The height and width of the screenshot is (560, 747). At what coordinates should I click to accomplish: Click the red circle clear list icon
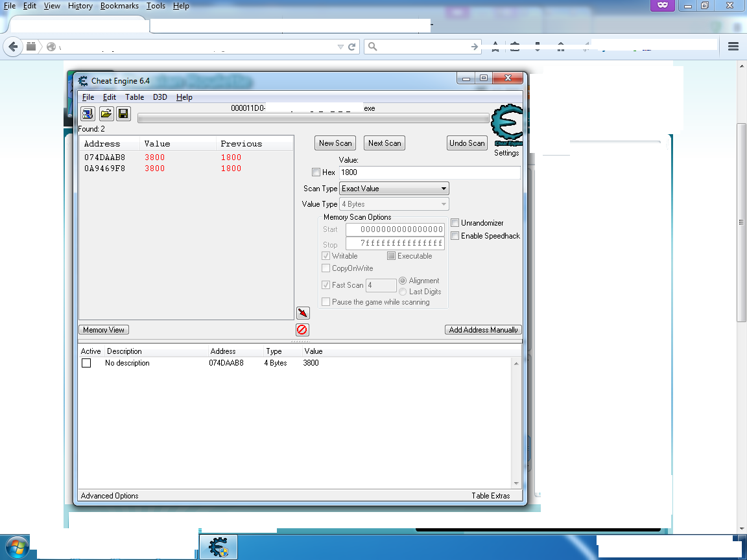click(302, 329)
